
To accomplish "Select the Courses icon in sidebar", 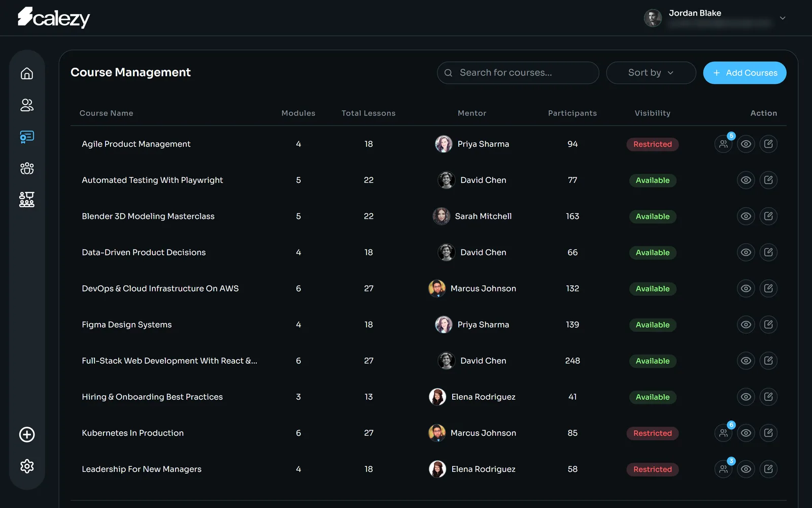I will [x=27, y=137].
